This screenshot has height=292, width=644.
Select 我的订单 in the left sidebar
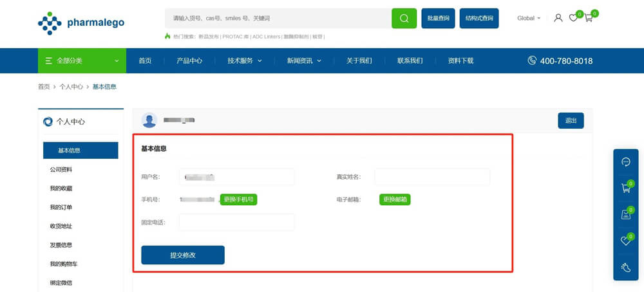[x=61, y=207]
